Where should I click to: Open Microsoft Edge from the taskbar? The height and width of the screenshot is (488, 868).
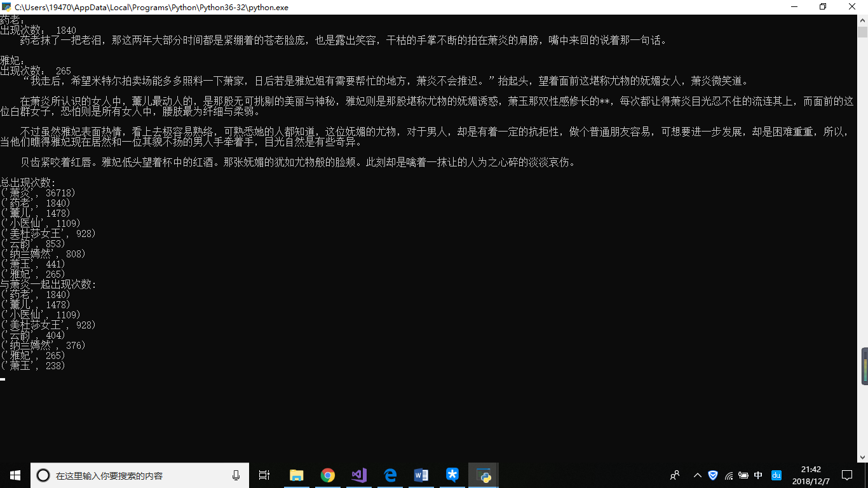coord(390,475)
